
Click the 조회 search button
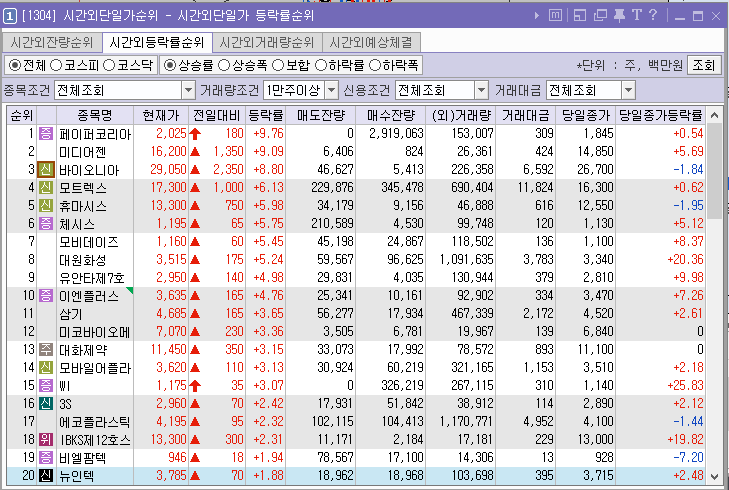point(703,65)
